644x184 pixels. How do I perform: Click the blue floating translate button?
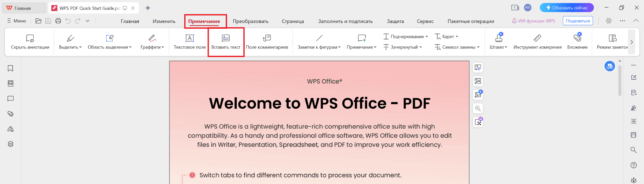click(x=610, y=66)
